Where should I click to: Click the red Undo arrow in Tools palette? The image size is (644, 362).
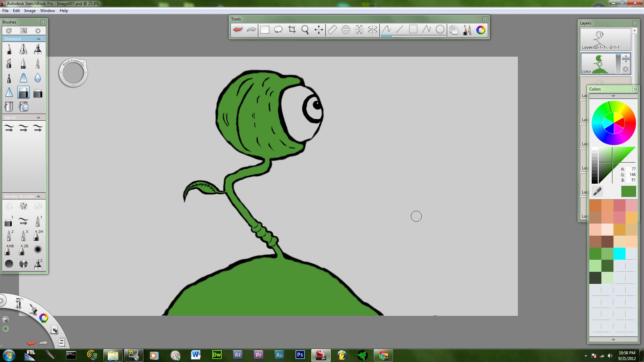pos(238,29)
